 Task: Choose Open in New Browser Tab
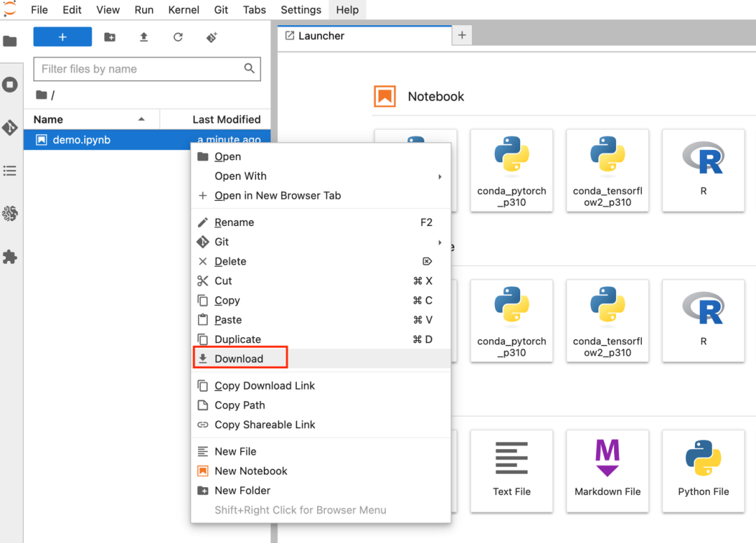click(321, 196)
